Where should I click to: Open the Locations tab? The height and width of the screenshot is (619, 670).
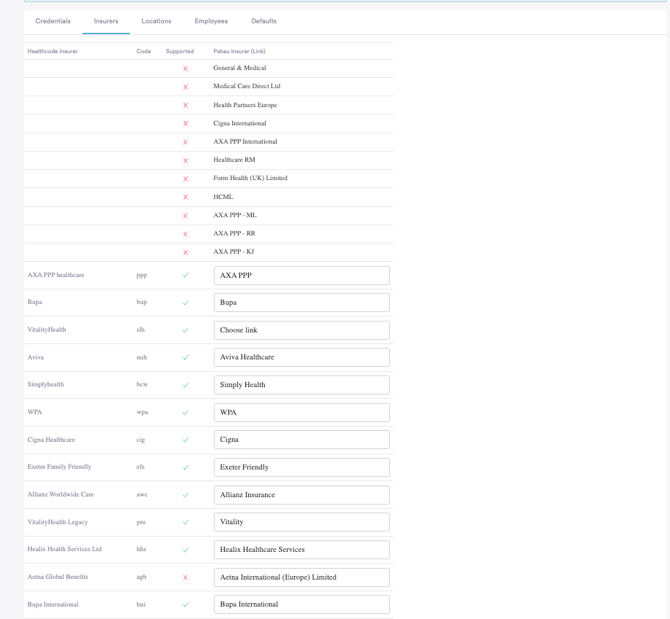[x=156, y=21]
